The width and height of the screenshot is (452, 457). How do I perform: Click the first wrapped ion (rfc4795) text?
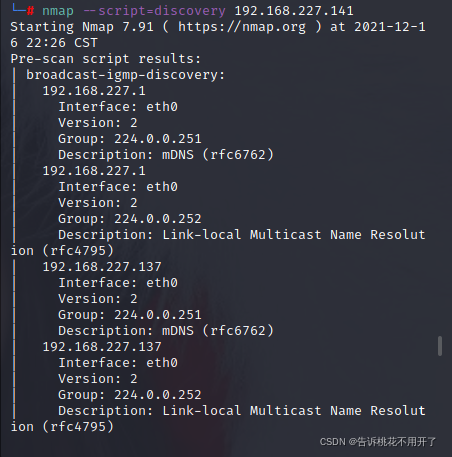tap(62, 251)
